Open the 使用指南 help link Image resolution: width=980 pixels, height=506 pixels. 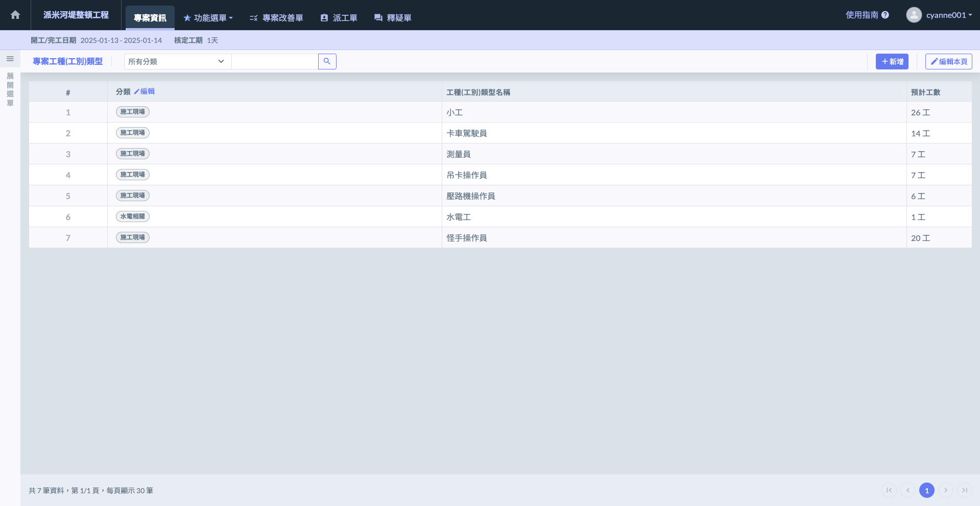(x=867, y=15)
